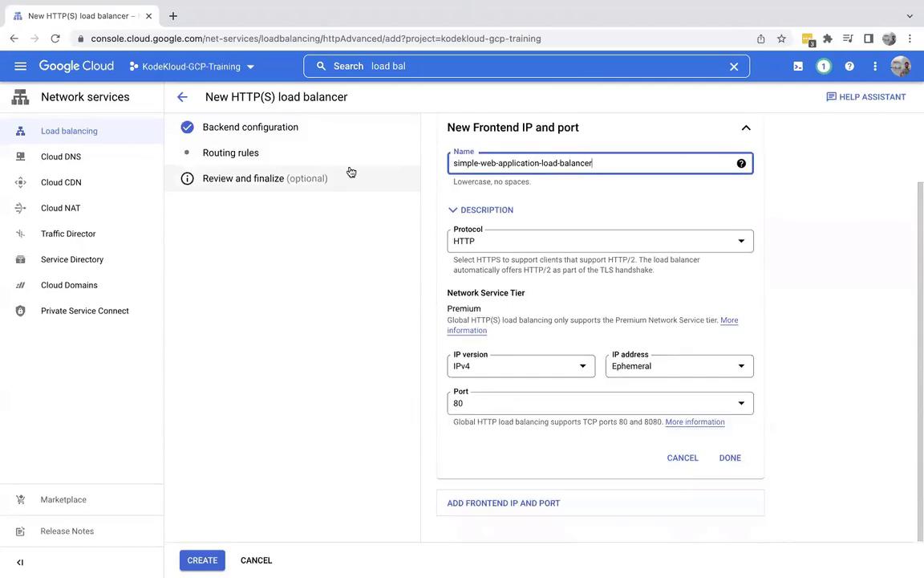The width and height of the screenshot is (924, 578).
Task: Collapse the left sidebar navigation panel
Action: click(20, 562)
